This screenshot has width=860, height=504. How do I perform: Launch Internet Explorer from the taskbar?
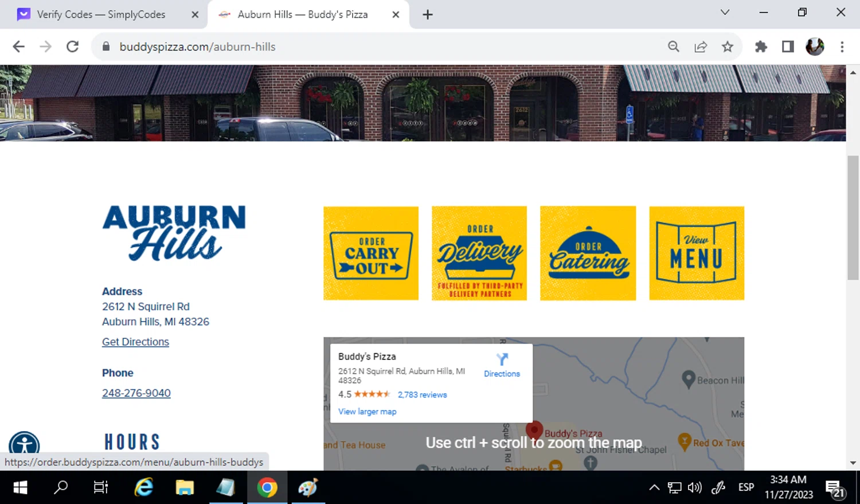point(143,487)
